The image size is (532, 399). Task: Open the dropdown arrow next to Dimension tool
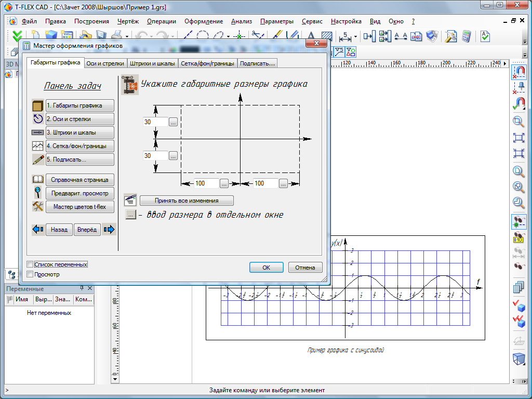(355, 36)
